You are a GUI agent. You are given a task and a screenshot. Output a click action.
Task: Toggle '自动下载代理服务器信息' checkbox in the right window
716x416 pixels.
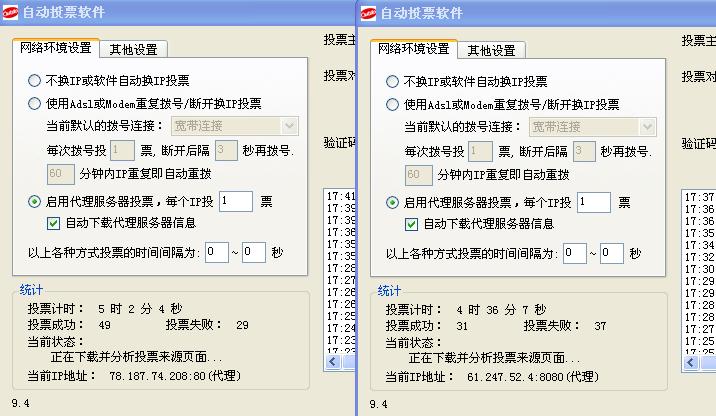(412, 223)
